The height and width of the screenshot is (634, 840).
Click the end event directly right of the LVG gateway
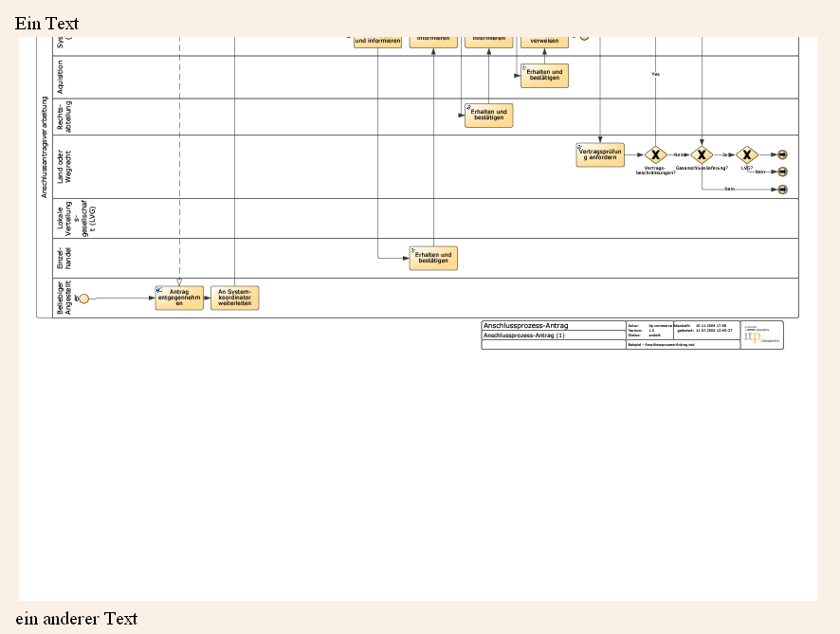(x=782, y=154)
